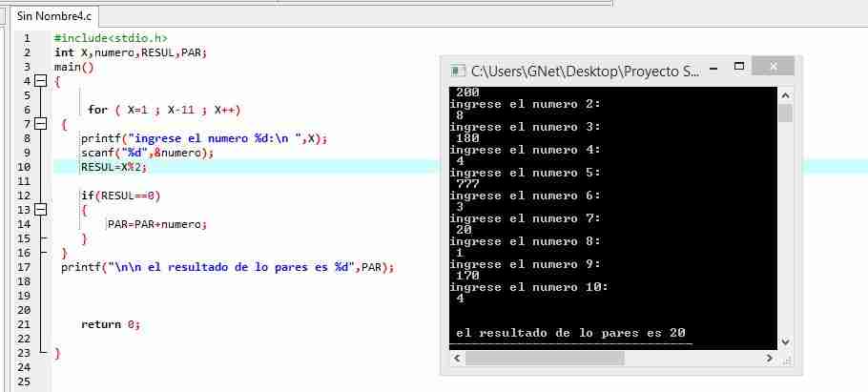This screenshot has width=868, height=392.
Task: Click line number 21 in the gutter
Action: [24, 324]
